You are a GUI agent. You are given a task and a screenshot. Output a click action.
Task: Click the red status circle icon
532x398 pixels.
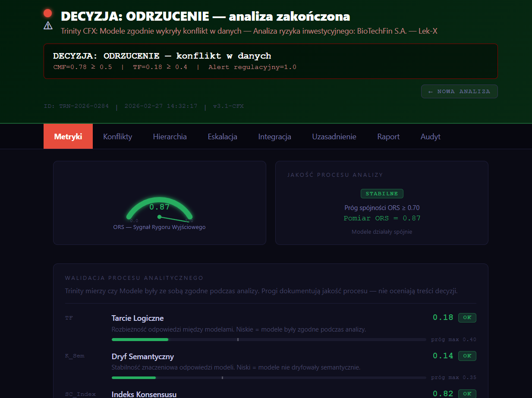48,13
